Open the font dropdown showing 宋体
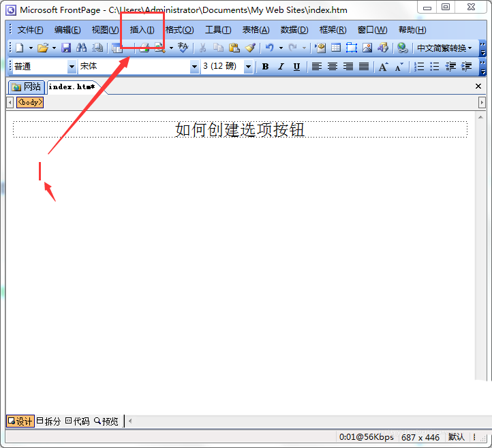 (x=194, y=67)
